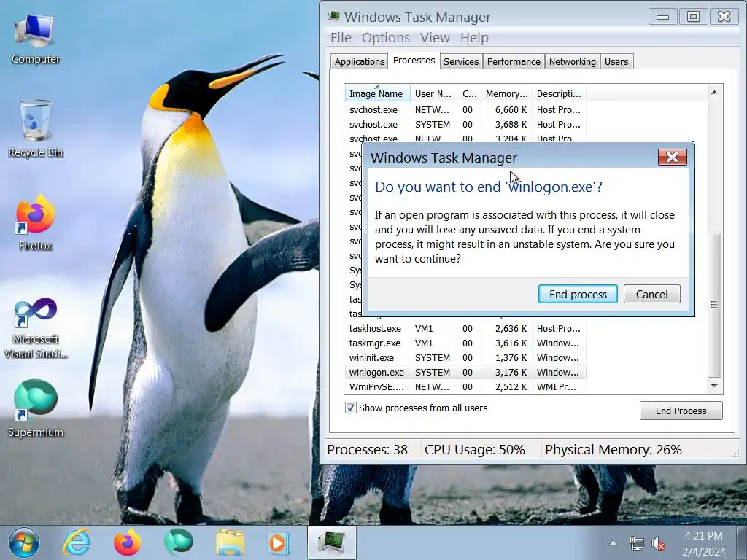Sort by Image Name column header
Image resolution: width=747 pixels, height=560 pixels.
(x=377, y=93)
